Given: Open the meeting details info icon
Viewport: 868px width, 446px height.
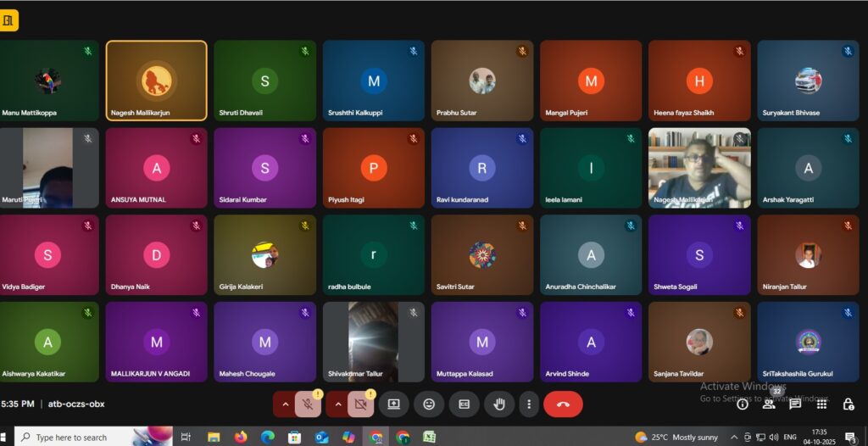Looking at the screenshot, I should [743, 404].
